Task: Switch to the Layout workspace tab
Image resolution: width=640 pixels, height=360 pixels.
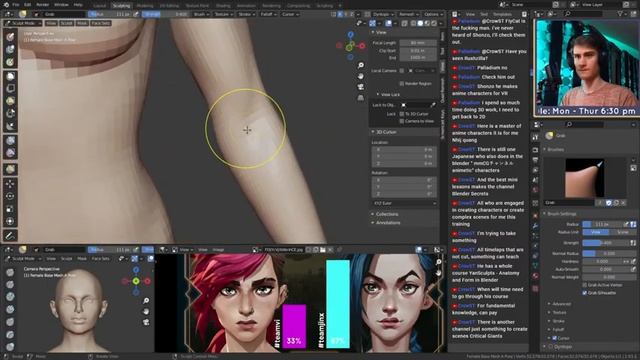Action: [x=99, y=6]
